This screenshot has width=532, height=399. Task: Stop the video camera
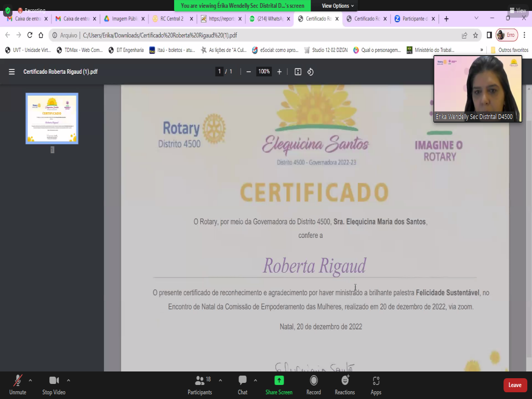pyautogui.click(x=54, y=385)
